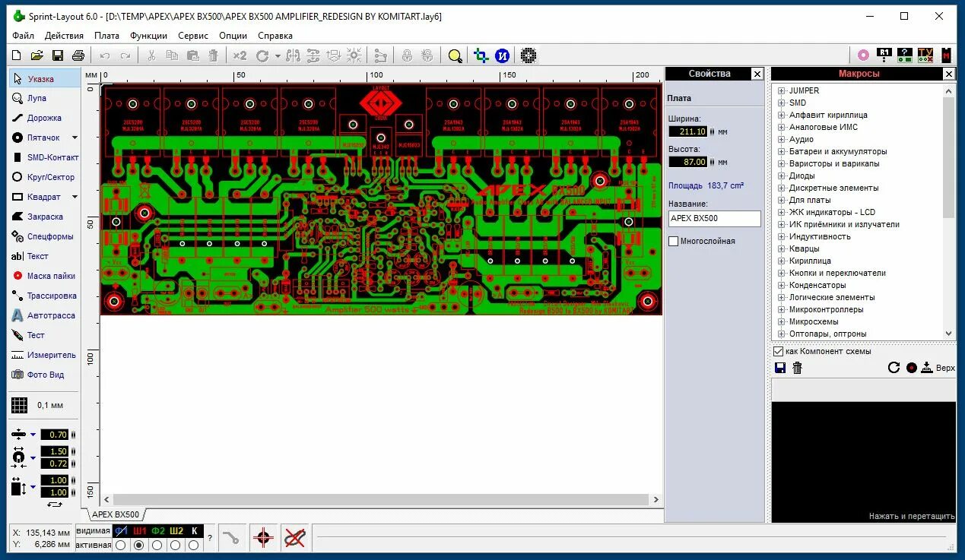Save the layout with floppy icon
Screen dimensions: 965x560
point(57,55)
